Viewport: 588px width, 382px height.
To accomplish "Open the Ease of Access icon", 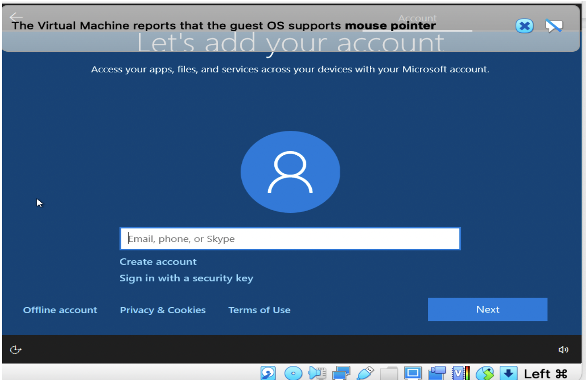I will tap(15, 349).
